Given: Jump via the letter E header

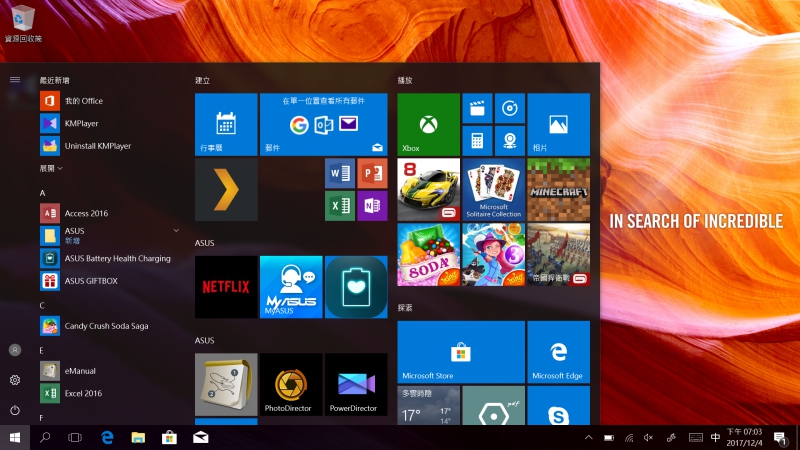Looking at the screenshot, I should (x=42, y=351).
